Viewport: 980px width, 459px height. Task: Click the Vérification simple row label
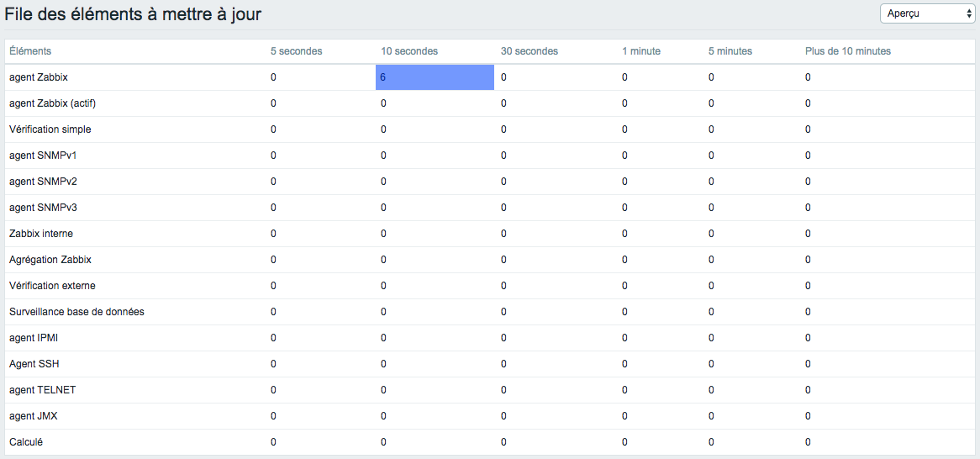click(x=50, y=129)
